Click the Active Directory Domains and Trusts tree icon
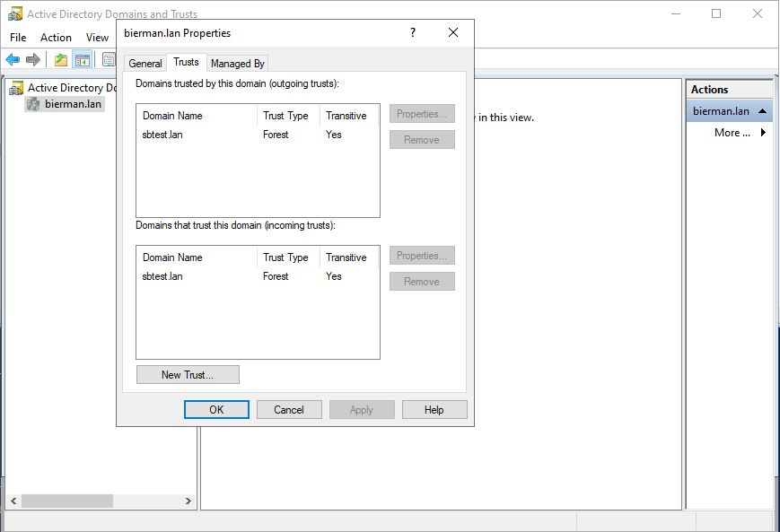The image size is (780, 532). (x=16, y=88)
